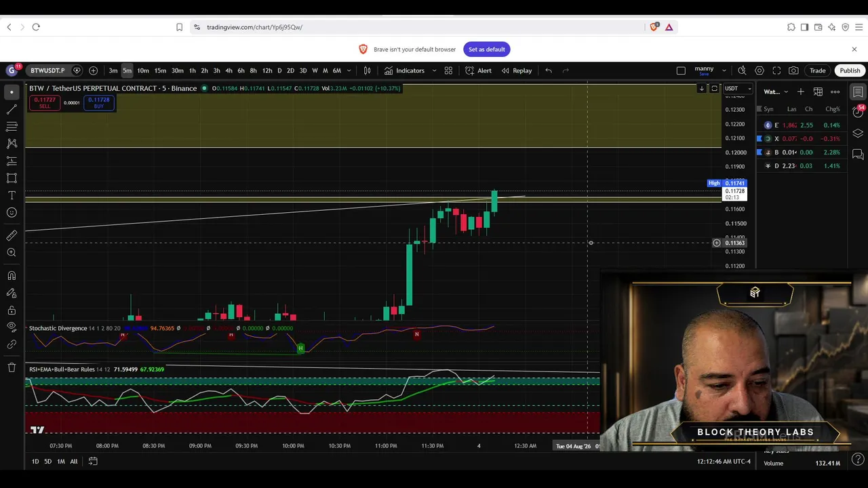Open watchlist more options menu

pyautogui.click(x=835, y=91)
